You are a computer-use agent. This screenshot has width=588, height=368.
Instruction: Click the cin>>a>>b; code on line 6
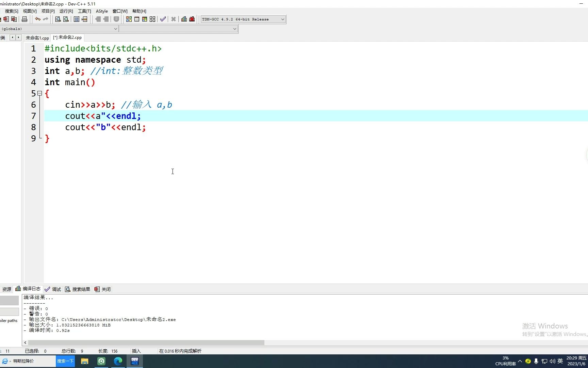pyautogui.click(x=90, y=105)
